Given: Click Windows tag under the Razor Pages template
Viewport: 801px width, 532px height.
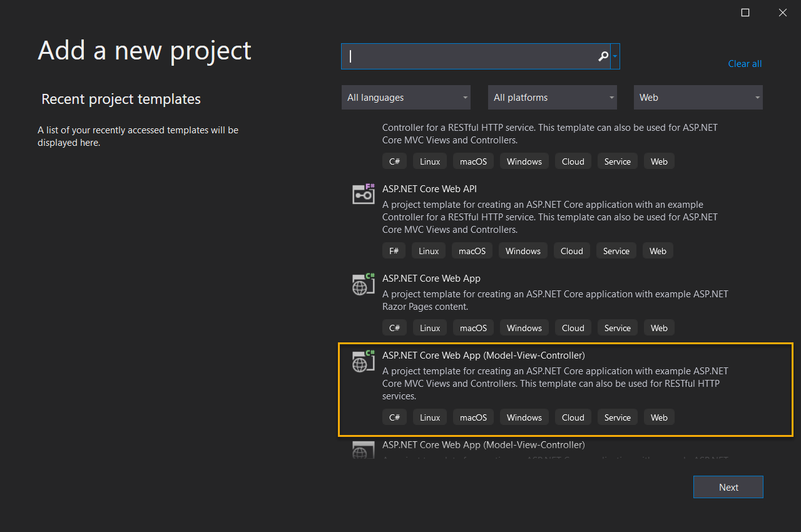Looking at the screenshot, I should (x=524, y=328).
